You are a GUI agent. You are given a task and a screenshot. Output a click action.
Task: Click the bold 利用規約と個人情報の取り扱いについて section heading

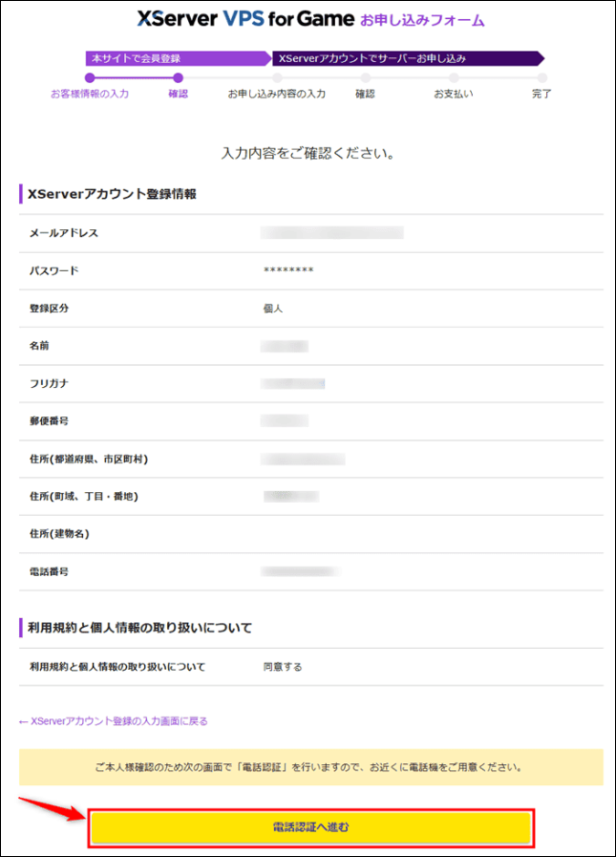click(x=140, y=628)
